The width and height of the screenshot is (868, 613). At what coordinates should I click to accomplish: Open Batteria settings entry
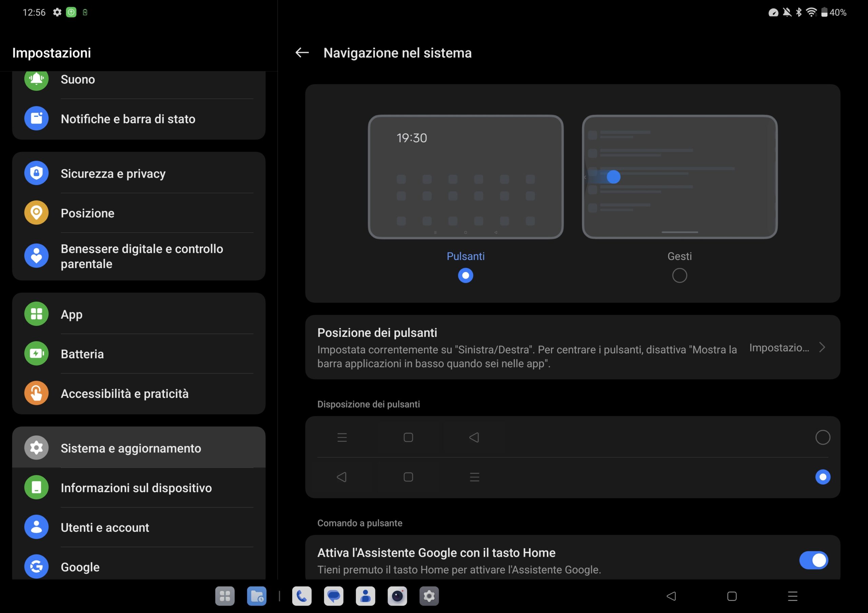click(x=82, y=354)
